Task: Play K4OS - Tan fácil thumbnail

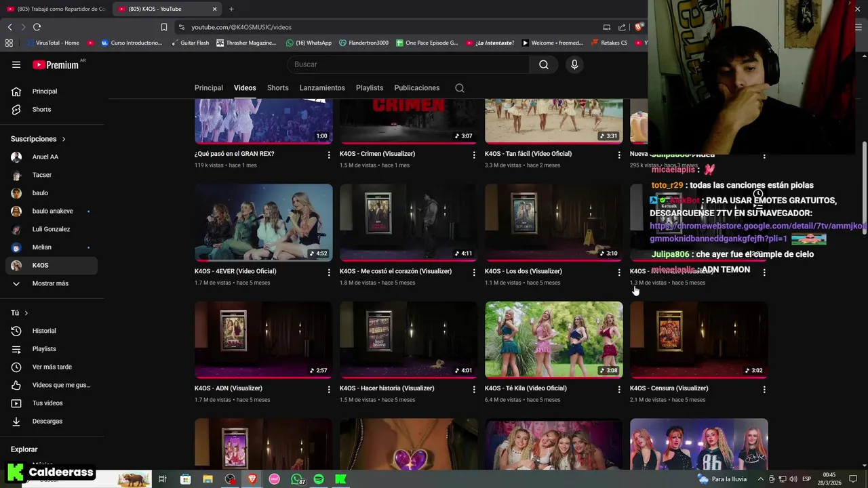Action: [x=554, y=121]
